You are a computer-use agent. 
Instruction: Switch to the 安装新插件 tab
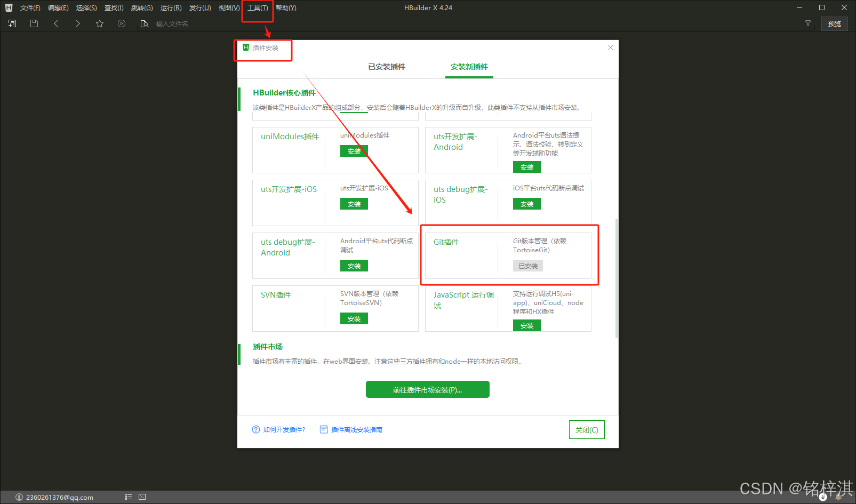coord(469,67)
